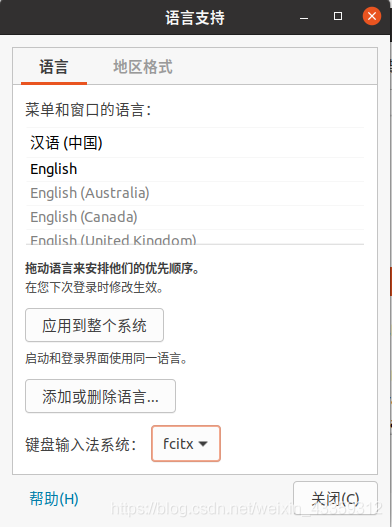Click the 应用到整个系统 button
The width and height of the screenshot is (392, 527).
pos(94,325)
